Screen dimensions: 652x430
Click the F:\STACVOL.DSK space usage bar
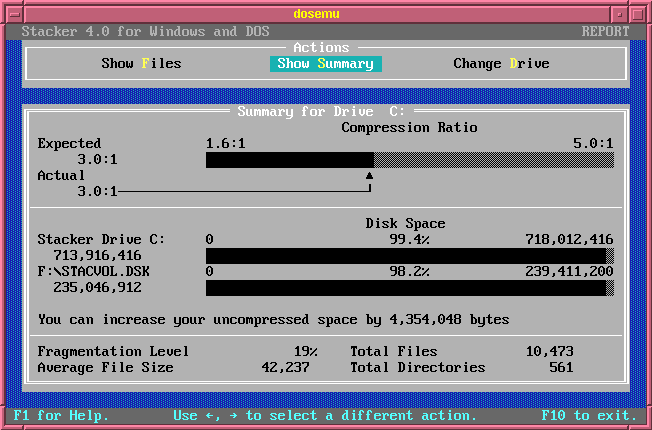pyautogui.click(x=410, y=288)
